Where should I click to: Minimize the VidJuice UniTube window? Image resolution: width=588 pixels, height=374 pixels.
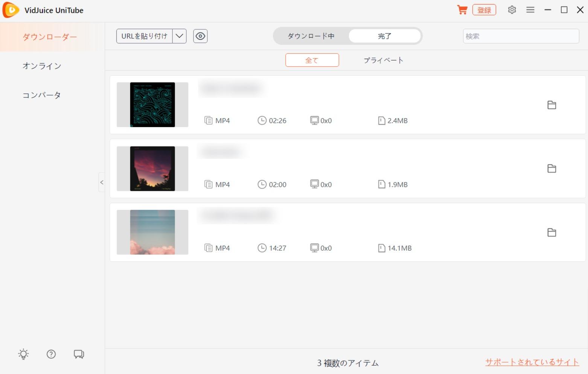click(x=548, y=10)
